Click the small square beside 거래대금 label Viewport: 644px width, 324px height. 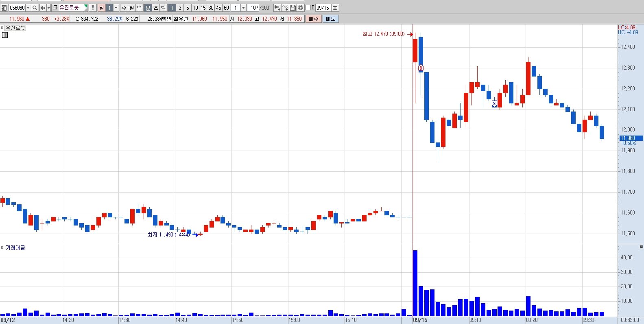click(2, 247)
